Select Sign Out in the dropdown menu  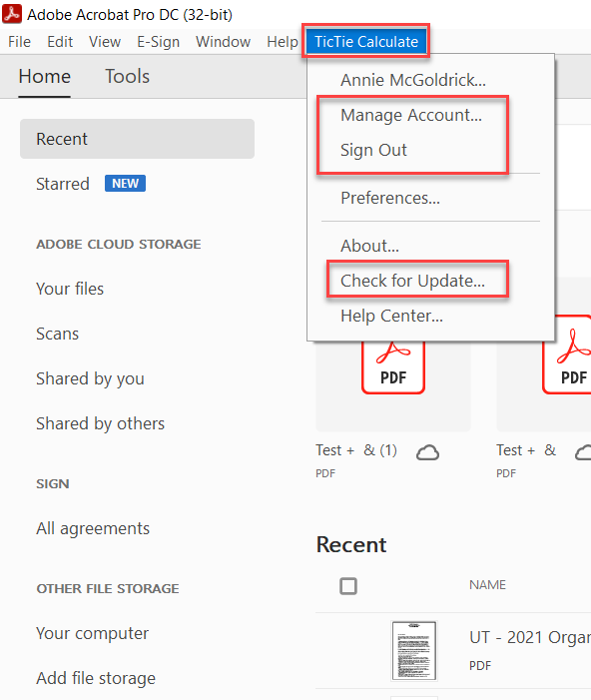(x=373, y=150)
